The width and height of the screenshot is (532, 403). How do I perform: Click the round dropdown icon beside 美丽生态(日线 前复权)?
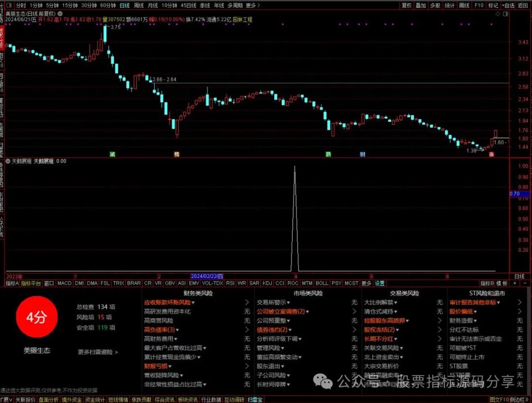(60, 14)
